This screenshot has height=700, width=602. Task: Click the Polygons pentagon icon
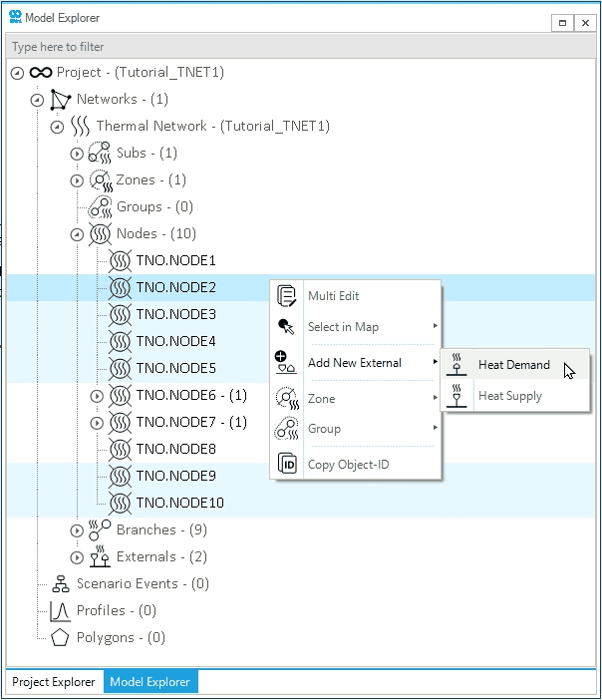(x=60, y=637)
